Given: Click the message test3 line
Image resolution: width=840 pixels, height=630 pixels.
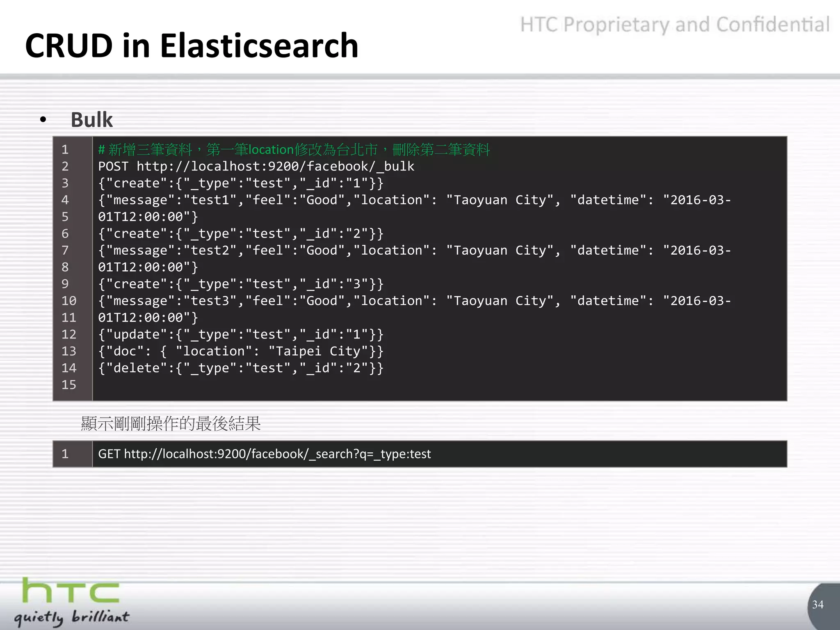Looking at the screenshot, I should pos(414,301).
